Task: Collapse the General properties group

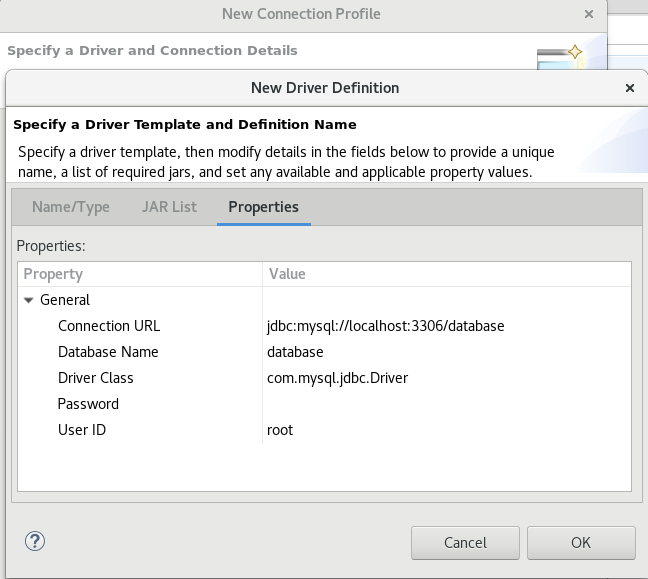Action: click(29, 300)
